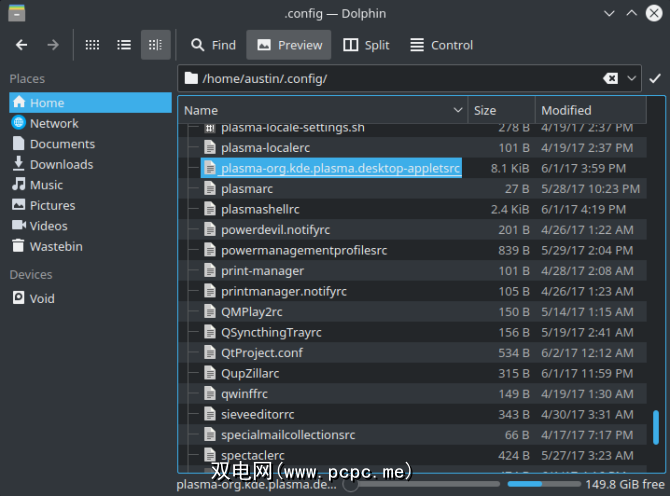This screenshot has width=670, height=496.
Task: Click the Back navigation arrow
Action: tap(22, 45)
